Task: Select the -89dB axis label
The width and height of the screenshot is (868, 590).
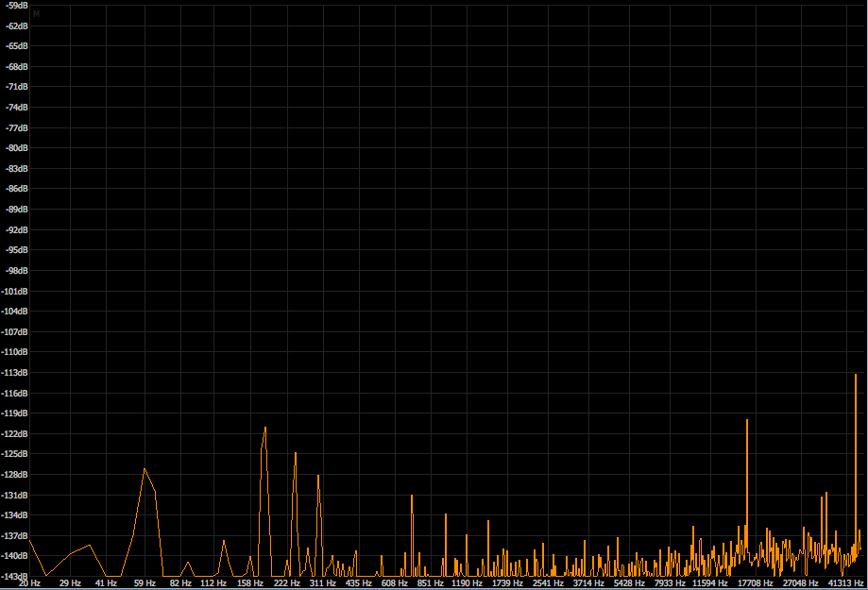Action: tap(17, 210)
